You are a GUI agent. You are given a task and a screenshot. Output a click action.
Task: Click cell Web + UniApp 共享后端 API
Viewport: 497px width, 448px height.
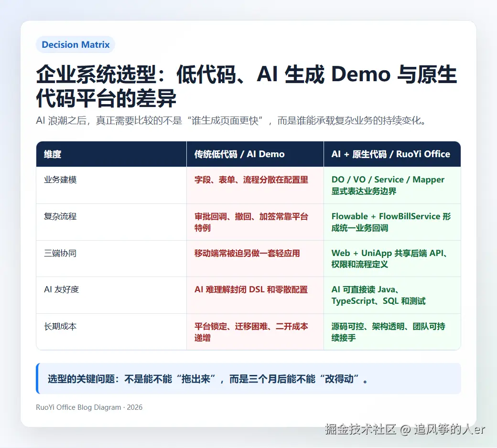(x=392, y=258)
